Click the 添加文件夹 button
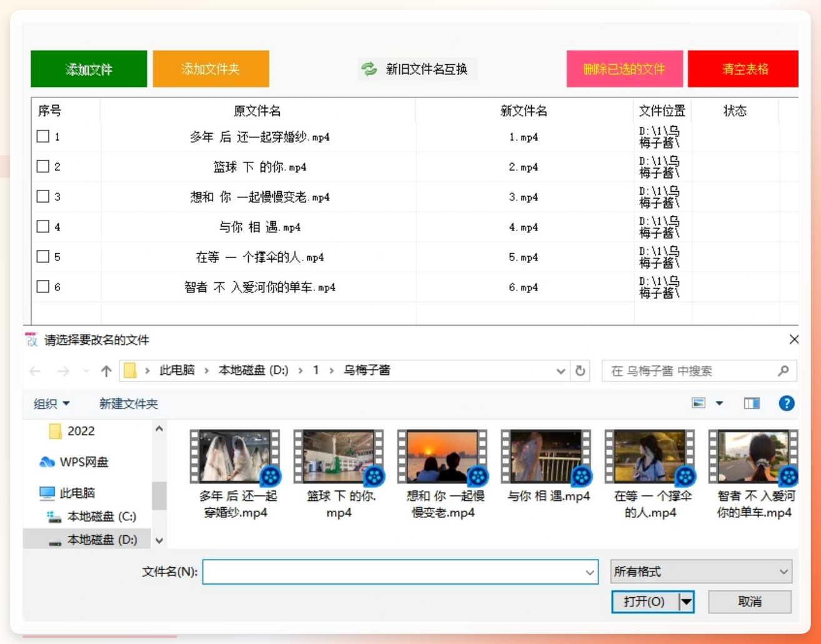Screen dimensions: 821x644 click(x=211, y=69)
